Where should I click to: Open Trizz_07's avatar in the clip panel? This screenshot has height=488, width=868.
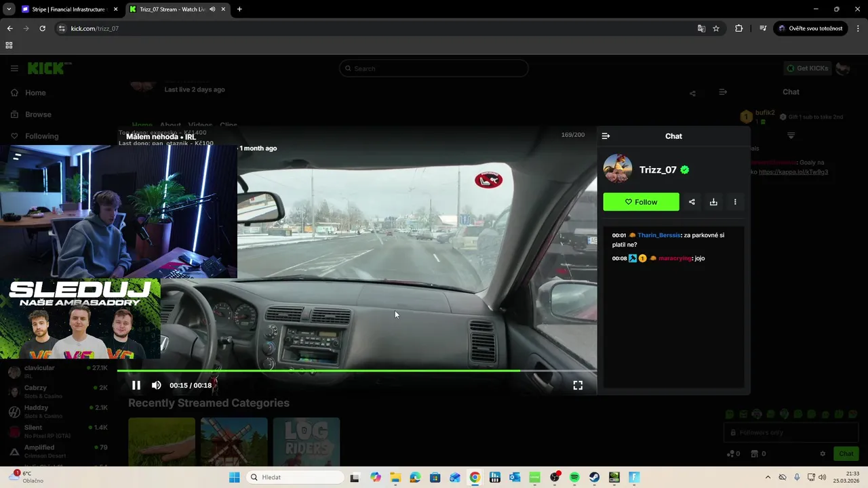point(618,169)
